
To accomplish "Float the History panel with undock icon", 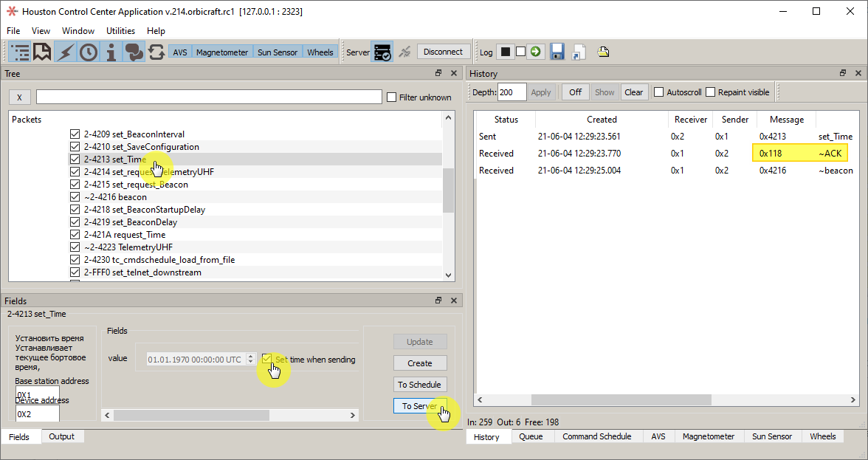I will 843,73.
